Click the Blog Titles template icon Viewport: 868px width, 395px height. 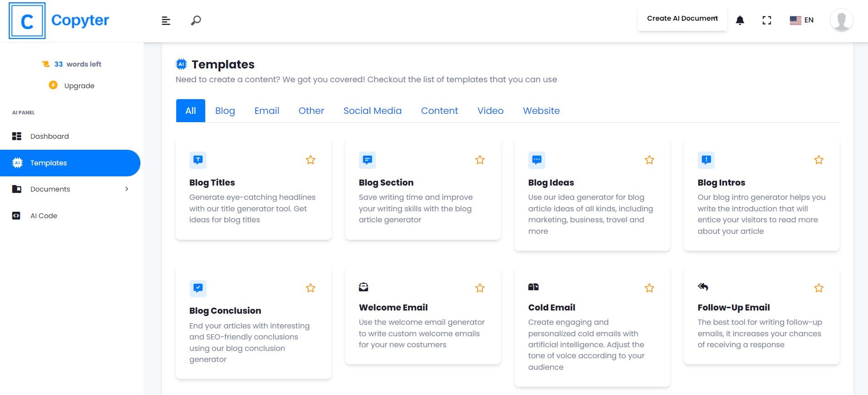pyautogui.click(x=197, y=160)
